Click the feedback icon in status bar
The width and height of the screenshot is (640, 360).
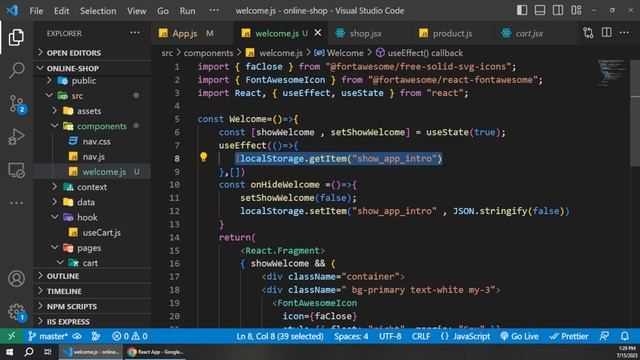[x=604, y=336]
